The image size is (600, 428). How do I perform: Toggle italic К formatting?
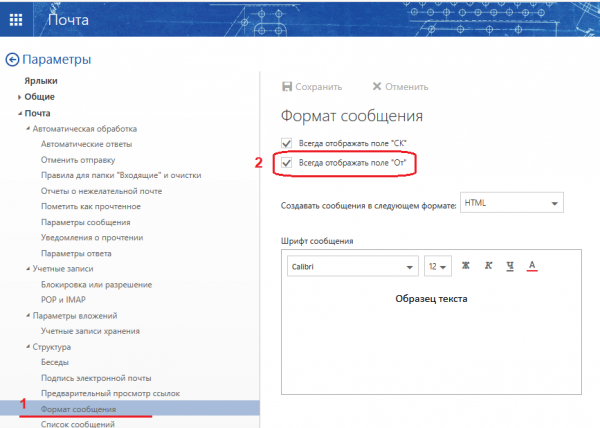coord(488,265)
